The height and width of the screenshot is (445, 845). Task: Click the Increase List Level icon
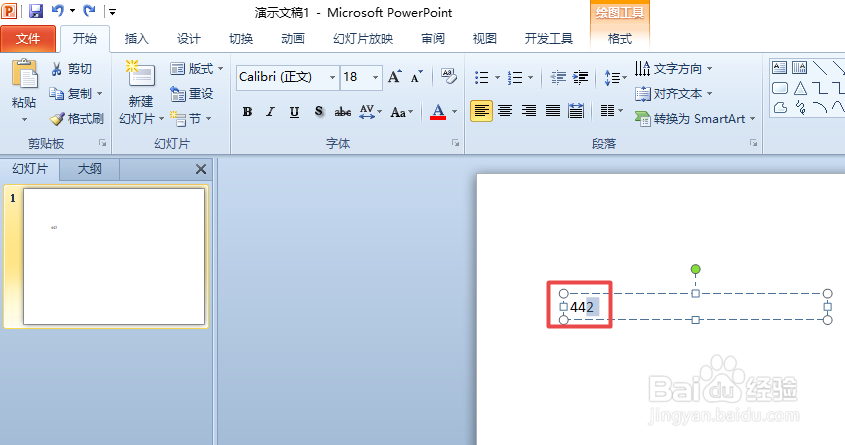point(580,78)
